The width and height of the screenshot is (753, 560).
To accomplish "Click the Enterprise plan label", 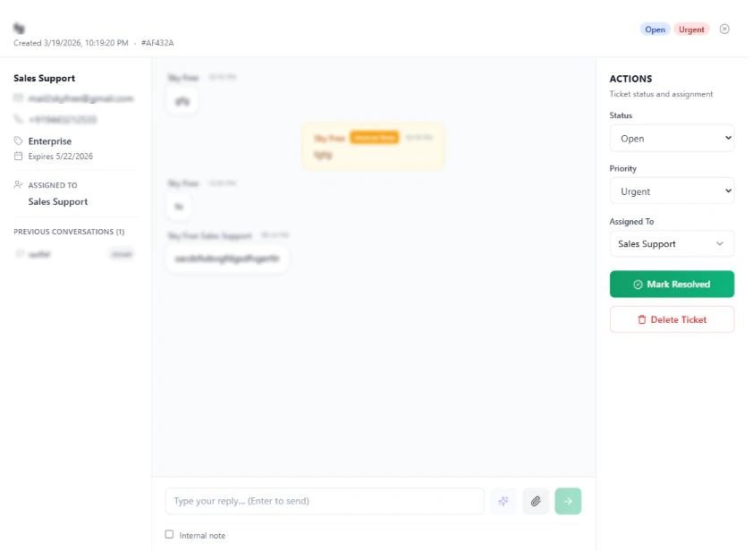I will point(50,141).
